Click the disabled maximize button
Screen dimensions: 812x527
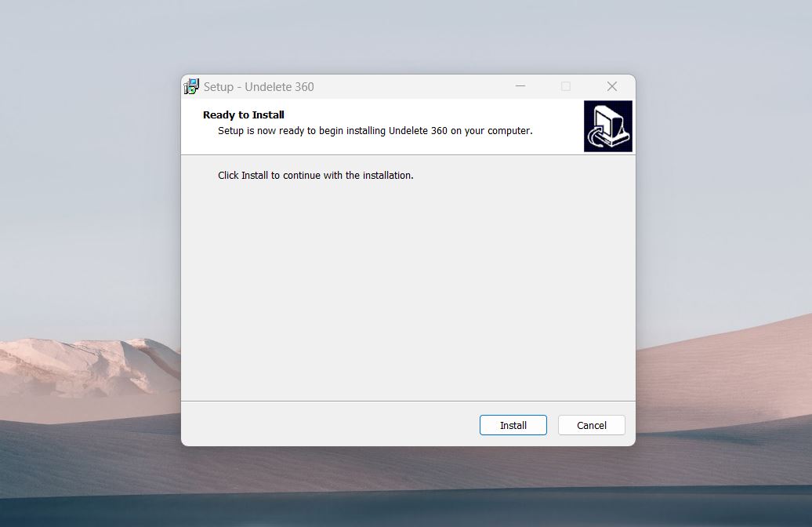[566, 86]
